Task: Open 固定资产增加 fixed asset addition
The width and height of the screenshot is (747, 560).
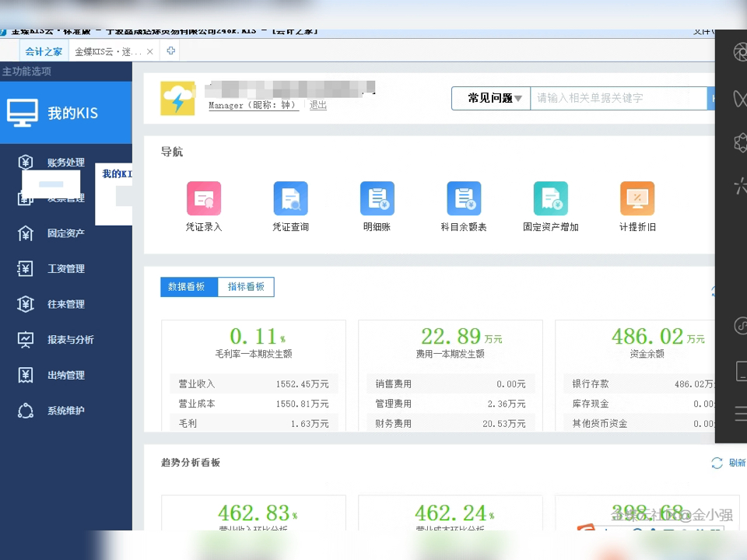Action: pyautogui.click(x=550, y=198)
